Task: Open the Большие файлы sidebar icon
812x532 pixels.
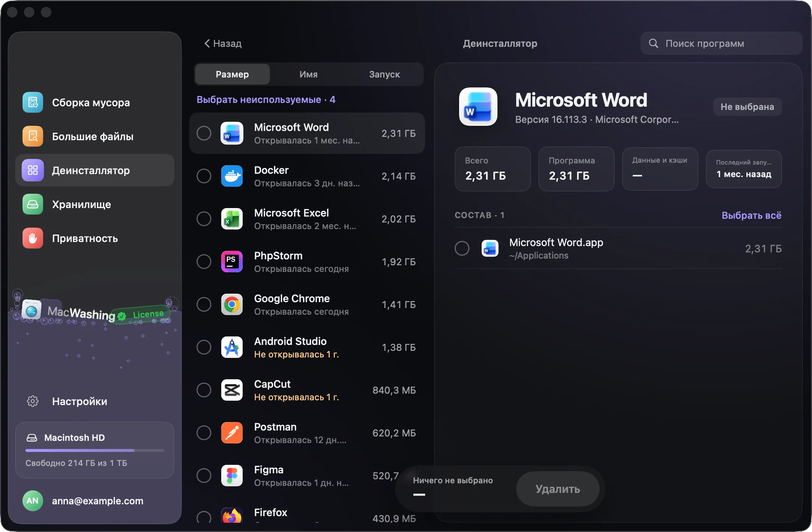Action: pos(33,137)
